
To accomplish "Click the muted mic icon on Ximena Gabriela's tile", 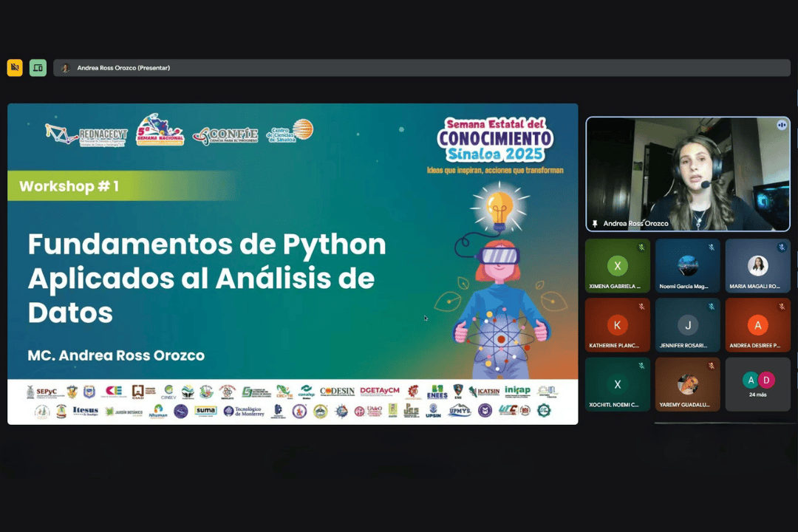I will (641, 248).
